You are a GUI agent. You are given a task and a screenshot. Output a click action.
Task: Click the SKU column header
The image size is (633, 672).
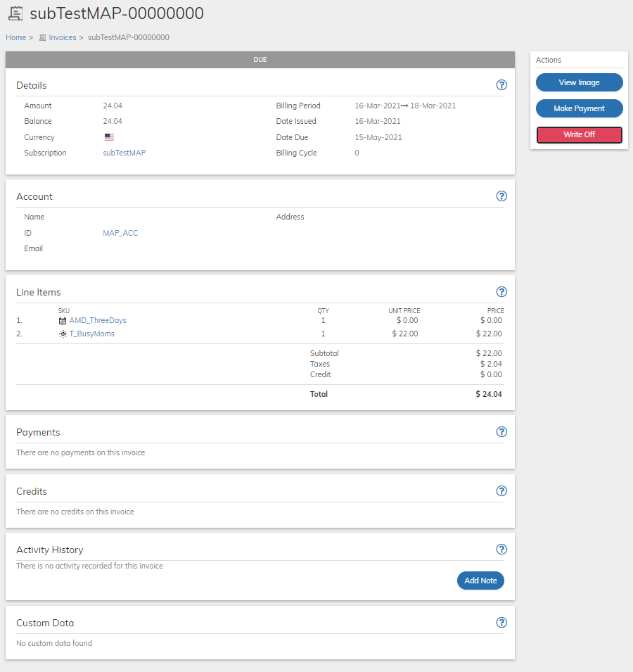[64, 311]
